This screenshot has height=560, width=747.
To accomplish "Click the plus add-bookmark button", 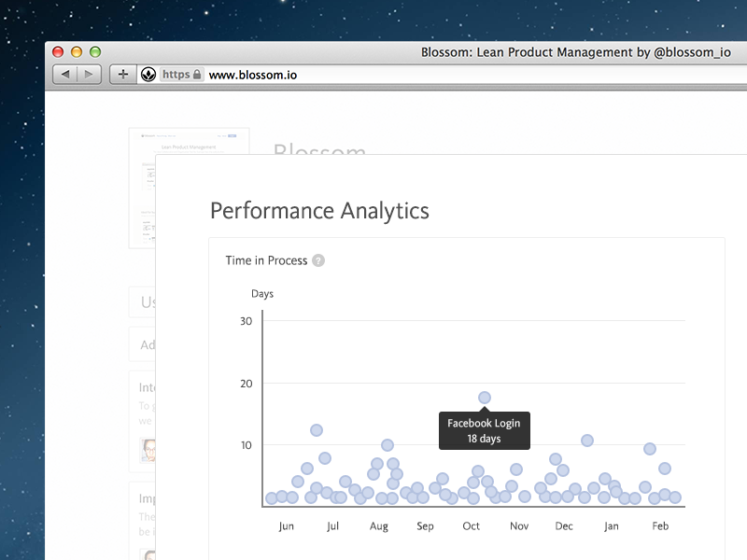I will click(123, 75).
